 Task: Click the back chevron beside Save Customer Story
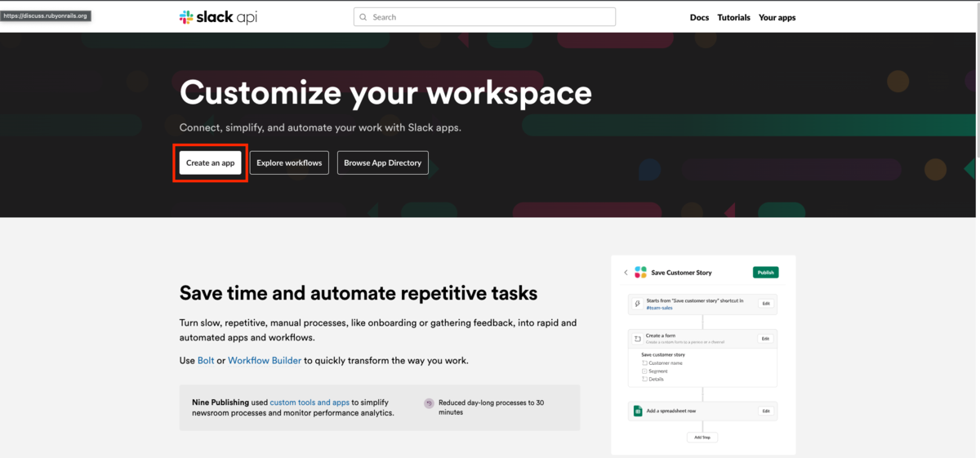[626, 273]
